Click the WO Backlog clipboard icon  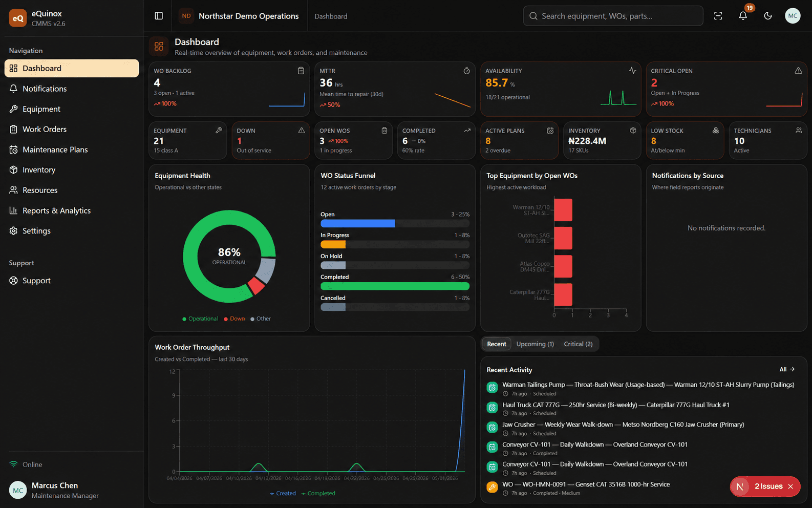[x=301, y=71]
